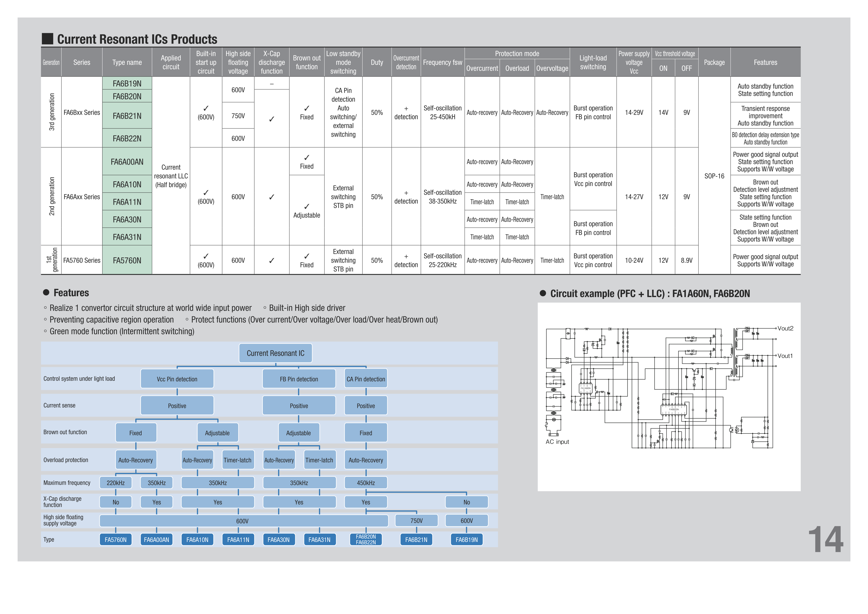868x614 pixels.
Task: Click the Vout2 label on the schematic
Action: tap(785, 328)
